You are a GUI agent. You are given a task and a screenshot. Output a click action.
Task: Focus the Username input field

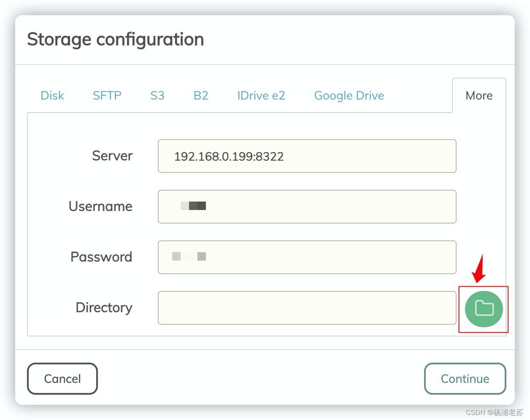click(307, 207)
